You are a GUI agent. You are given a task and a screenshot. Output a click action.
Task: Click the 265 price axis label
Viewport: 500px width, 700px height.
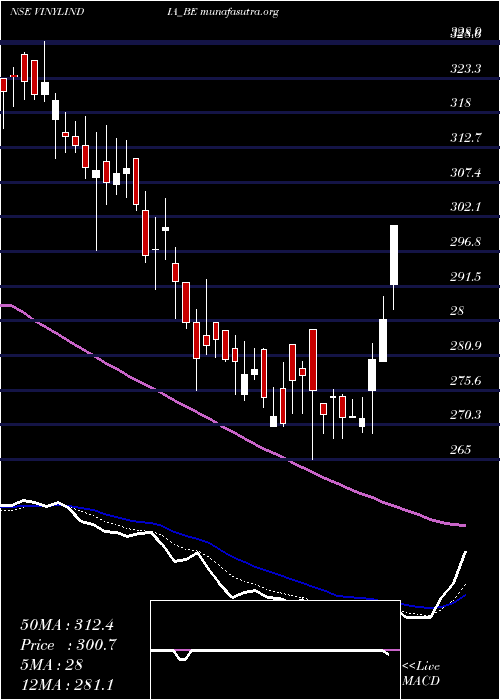[461, 450]
